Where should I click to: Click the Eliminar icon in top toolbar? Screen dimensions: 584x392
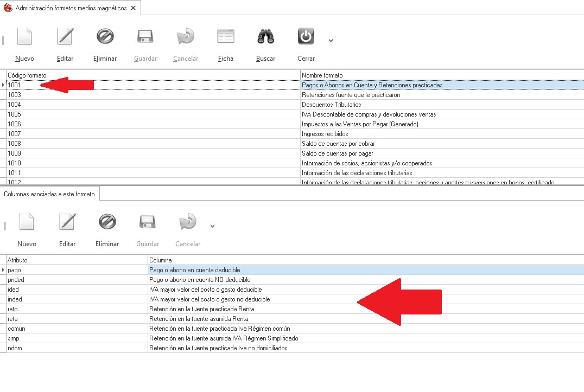[105, 37]
